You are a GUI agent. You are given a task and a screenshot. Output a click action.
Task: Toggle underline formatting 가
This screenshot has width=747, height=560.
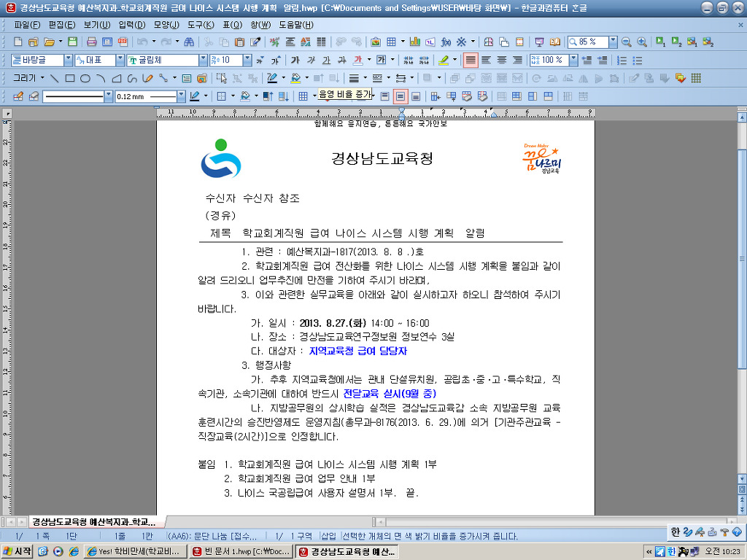click(x=326, y=60)
